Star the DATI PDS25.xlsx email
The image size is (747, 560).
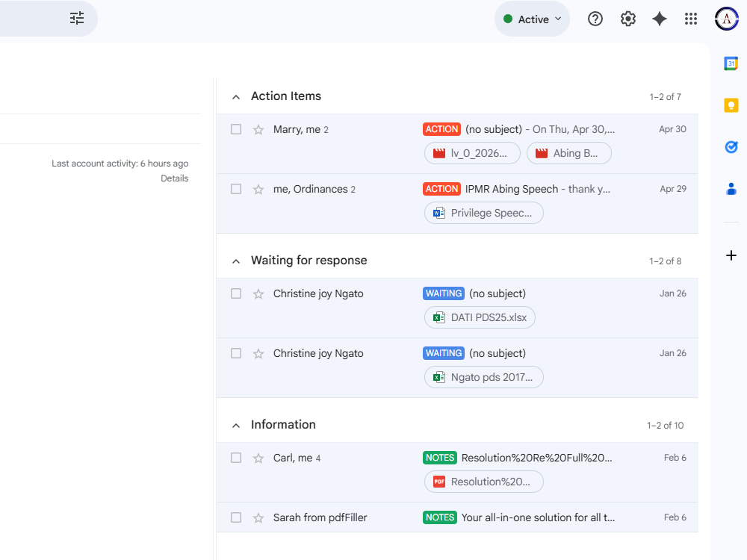(x=258, y=293)
